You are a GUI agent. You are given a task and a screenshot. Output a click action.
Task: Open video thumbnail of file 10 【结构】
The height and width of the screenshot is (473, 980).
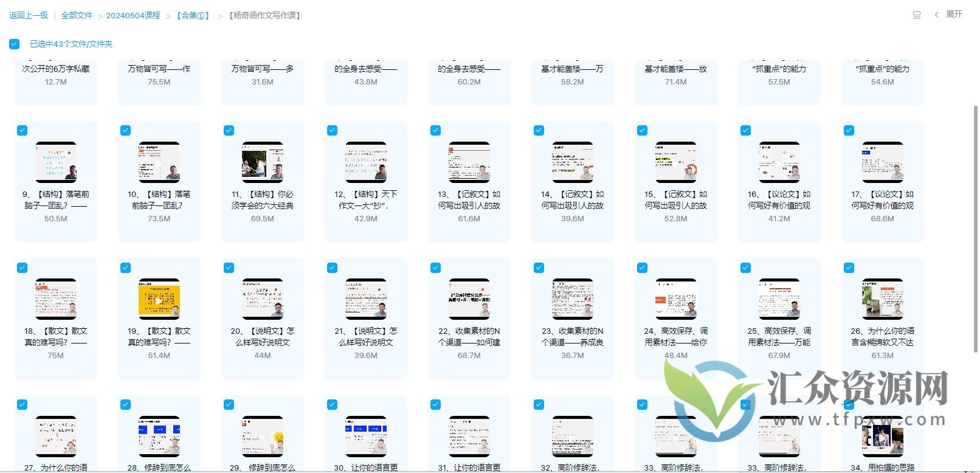[159, 162]
